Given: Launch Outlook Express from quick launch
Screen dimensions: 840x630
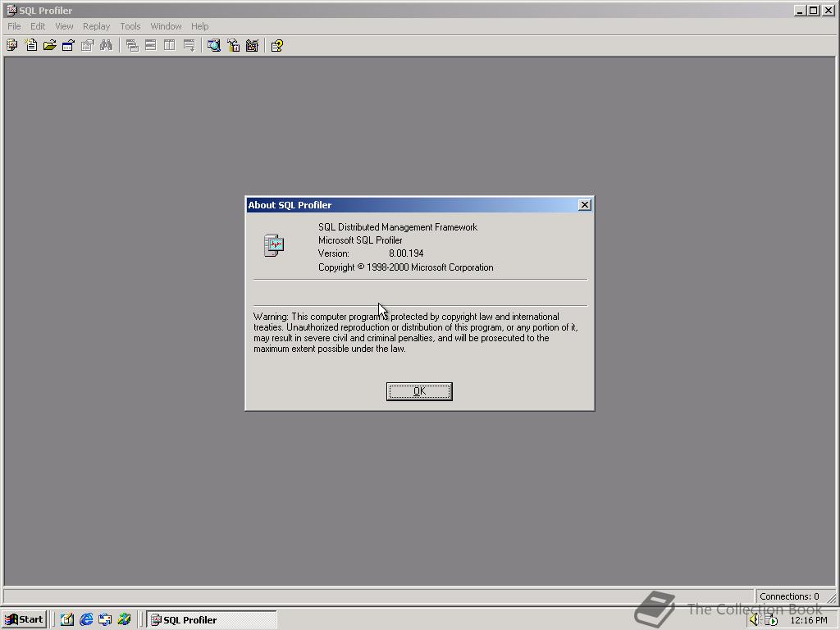Looking at the screenshot, I should click(x=105, y=619).
